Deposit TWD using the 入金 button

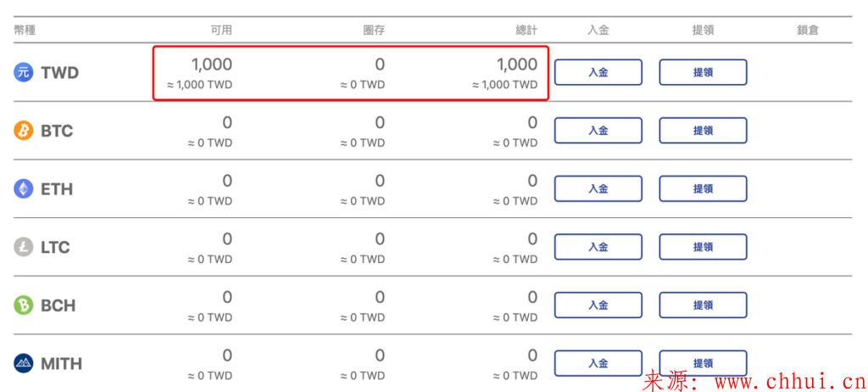click(598, 72)
